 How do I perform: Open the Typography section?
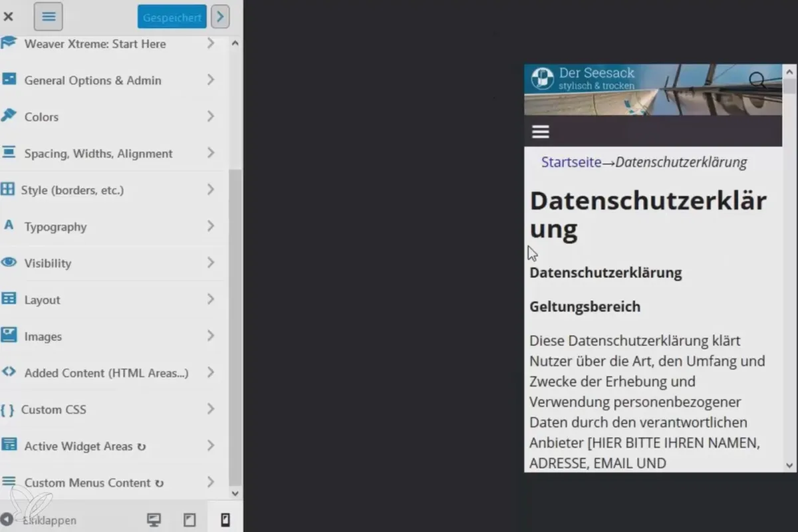[x=114, y=226]
